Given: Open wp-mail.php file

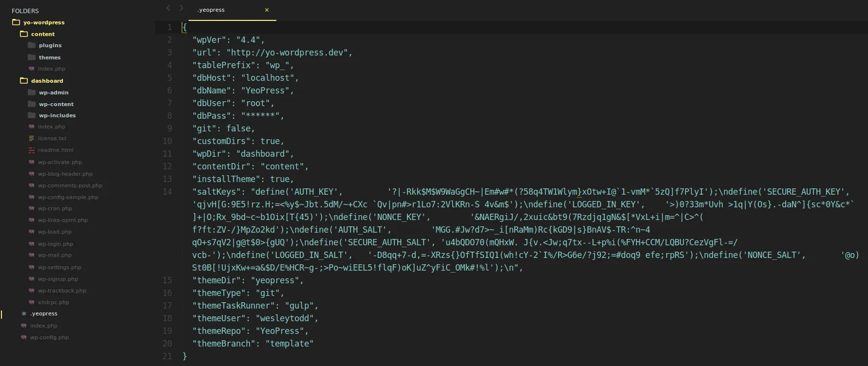Looking at the screenshot, I should coord(55,255).
